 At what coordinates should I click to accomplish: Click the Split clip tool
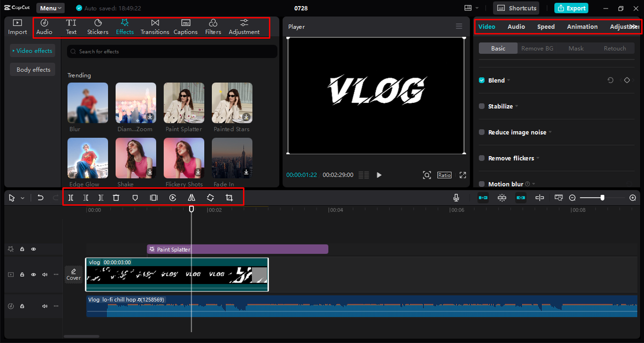(71, 198)
